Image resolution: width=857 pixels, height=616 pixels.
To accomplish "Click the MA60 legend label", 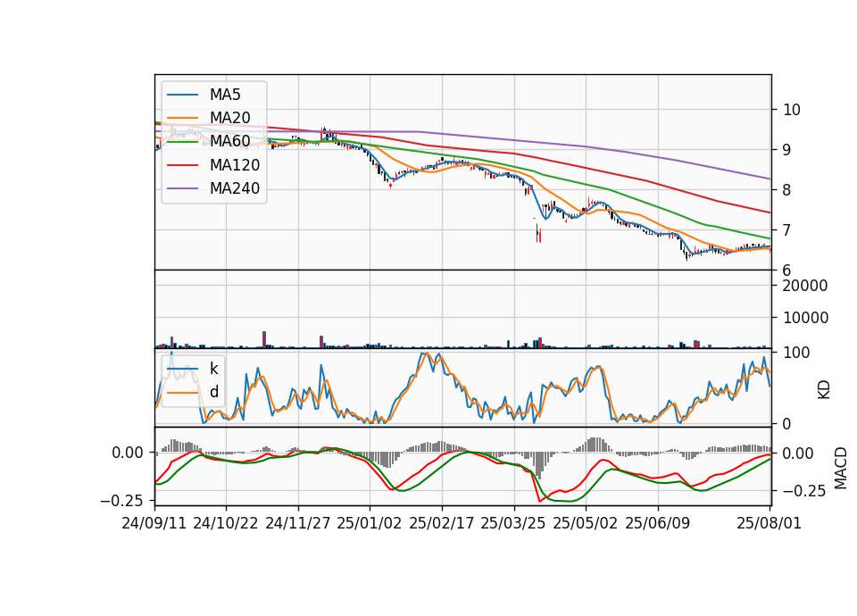I will pyautogui.click(x=229, y=141).
